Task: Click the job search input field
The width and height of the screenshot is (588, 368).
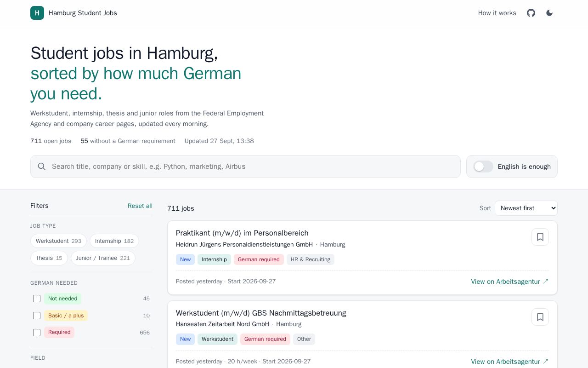Action: [x=245, y=167]
